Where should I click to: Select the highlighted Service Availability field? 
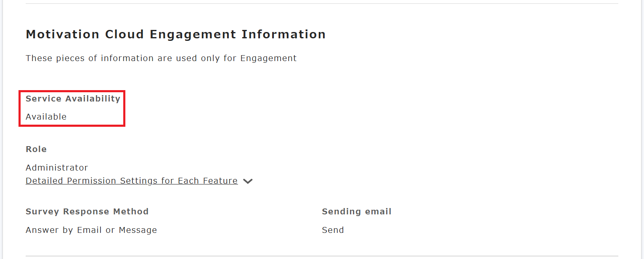[72, 108]
